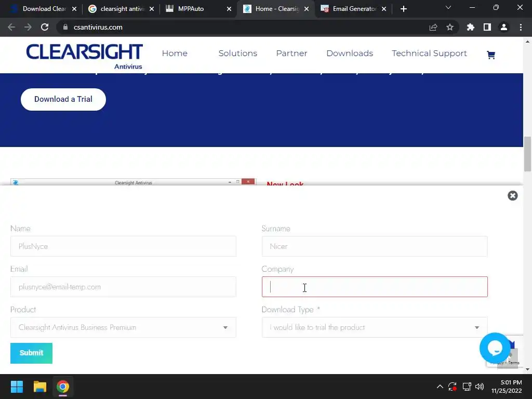Image resolution: width=532 pixels, height=399 pixels.
Task: Open Chrome's three-dot menu
Action: (x=521, y=27)
